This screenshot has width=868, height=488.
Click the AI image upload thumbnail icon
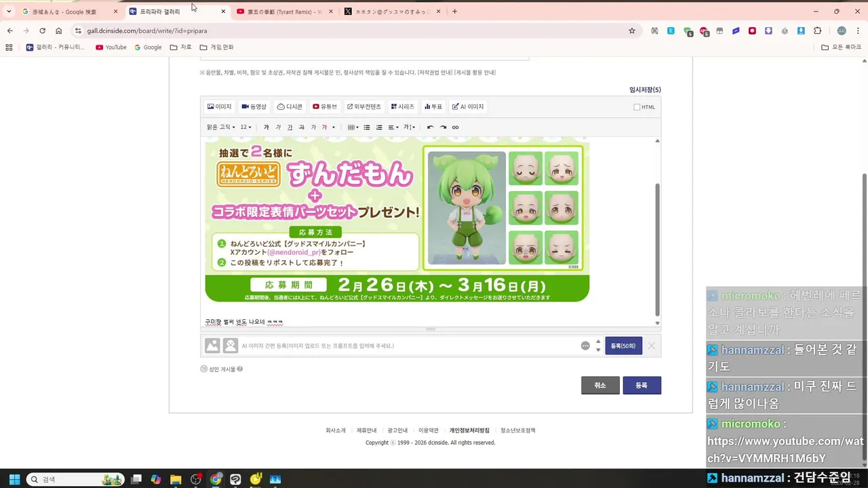tap(212, 346)
